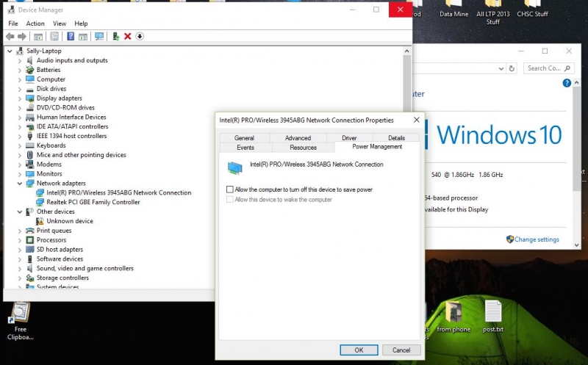The width and height of the screenshot is (588, 365).
Task: Select the Human Interface Devices row
Action: 71,117
